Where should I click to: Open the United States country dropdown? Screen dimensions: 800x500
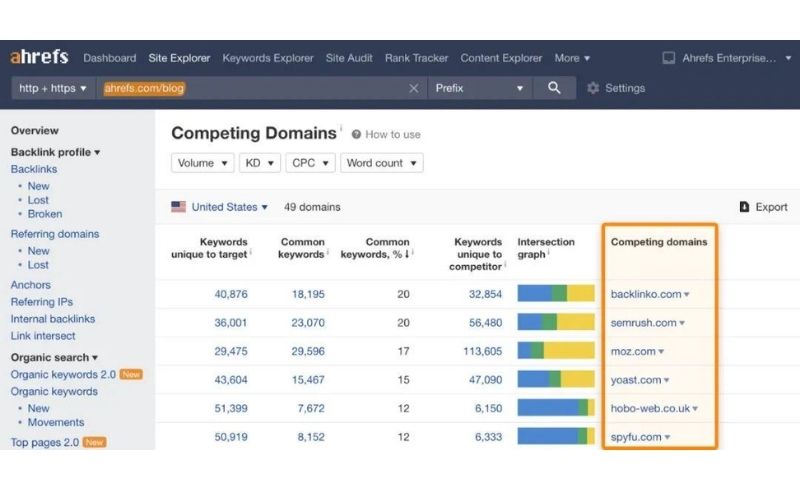[x=230, y=207]
